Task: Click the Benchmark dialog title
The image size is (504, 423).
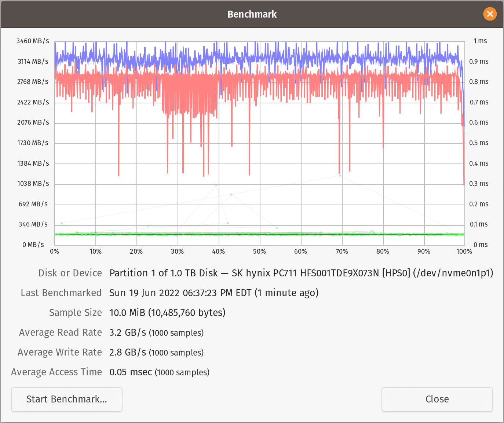Action: click(252, 14)
